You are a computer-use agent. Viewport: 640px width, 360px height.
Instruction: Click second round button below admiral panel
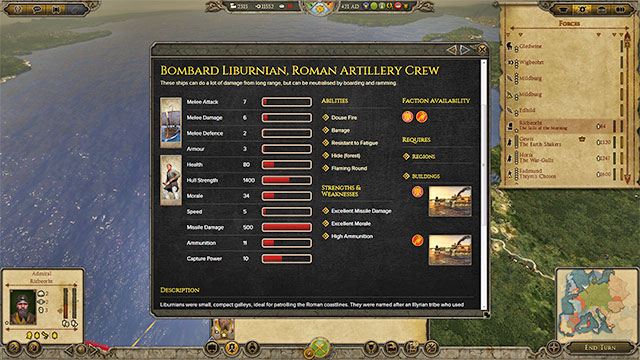coord(34,348)
